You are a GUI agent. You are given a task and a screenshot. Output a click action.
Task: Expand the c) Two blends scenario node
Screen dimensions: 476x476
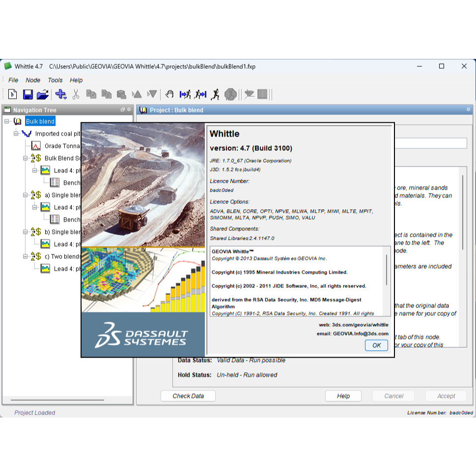pyautogui.click(x=26, y=256)
